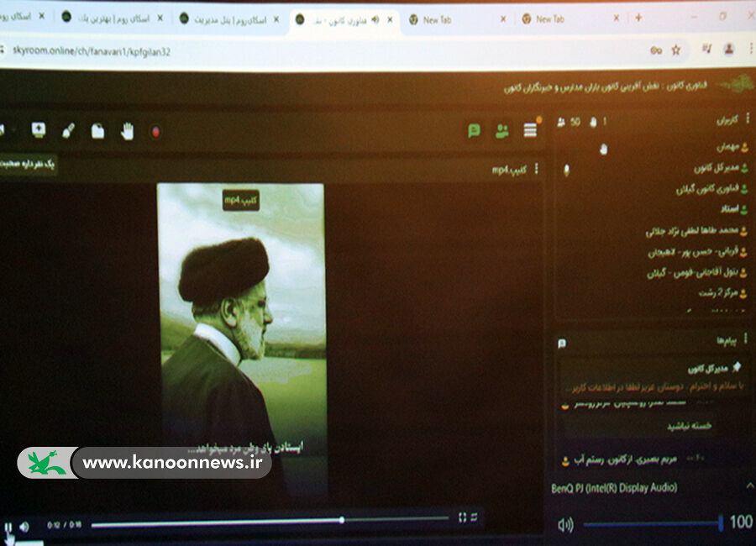Select the pen drawing tool
The width and height of the screenshot is (756, 546).
coord(69,130)
